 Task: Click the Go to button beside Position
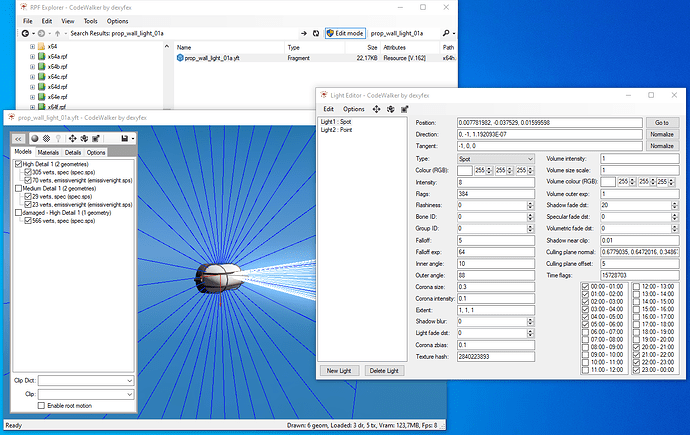point(662,122)
